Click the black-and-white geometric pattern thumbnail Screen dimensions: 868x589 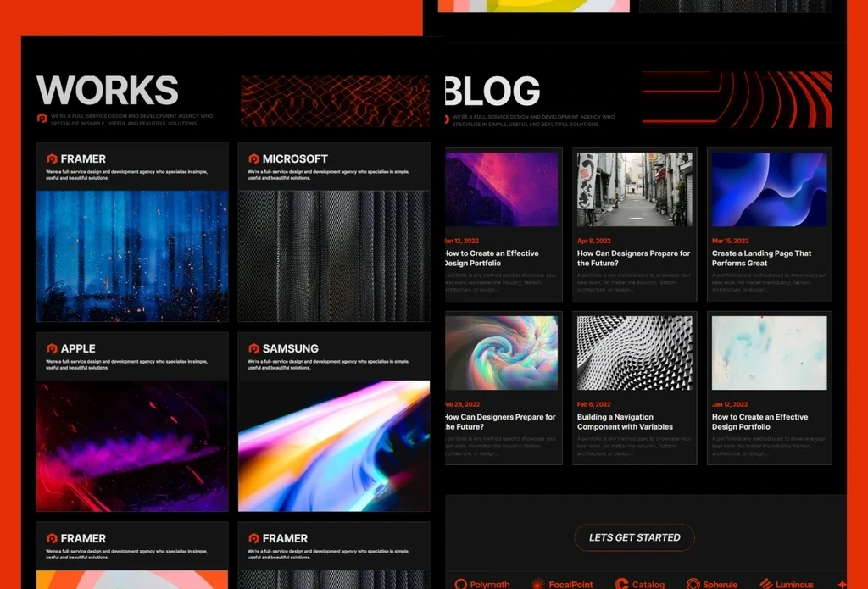click(x=634, y=353)
